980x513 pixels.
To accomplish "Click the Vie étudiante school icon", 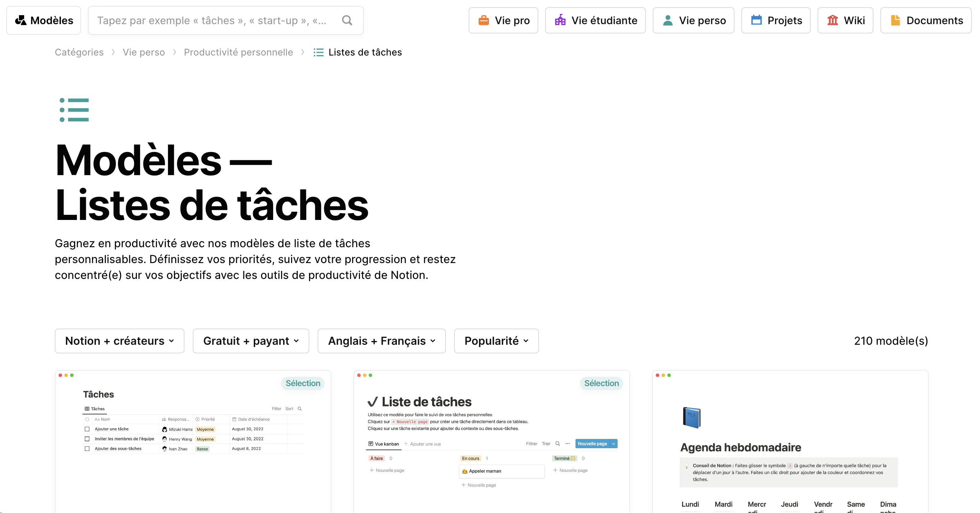I will 560,20.
